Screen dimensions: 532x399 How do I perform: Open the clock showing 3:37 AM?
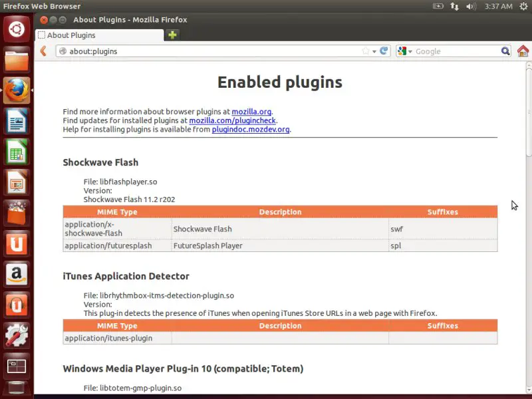tap(498, 6)
